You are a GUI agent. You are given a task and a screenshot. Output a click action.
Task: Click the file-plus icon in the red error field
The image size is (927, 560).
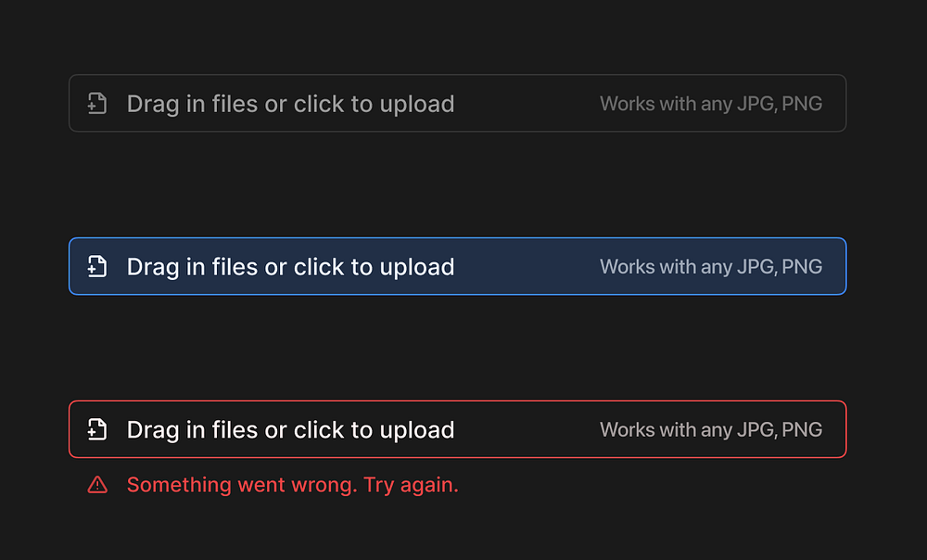97,429
